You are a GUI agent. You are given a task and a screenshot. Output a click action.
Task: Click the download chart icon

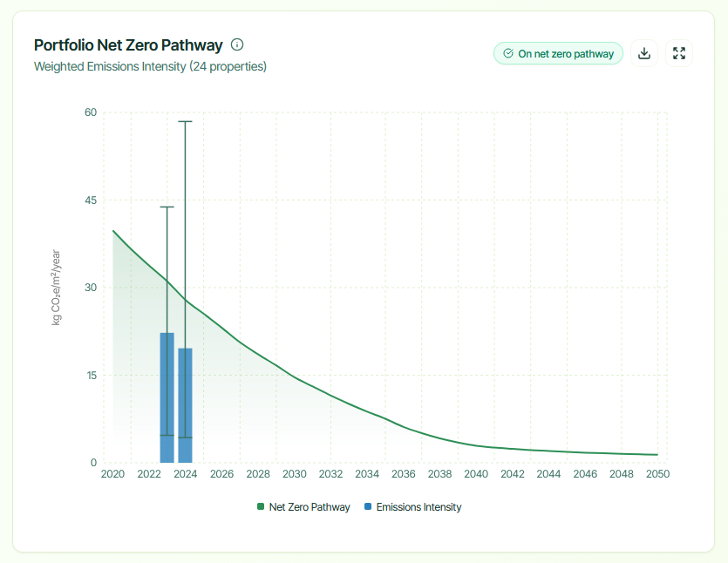click(x=644, y=53)
